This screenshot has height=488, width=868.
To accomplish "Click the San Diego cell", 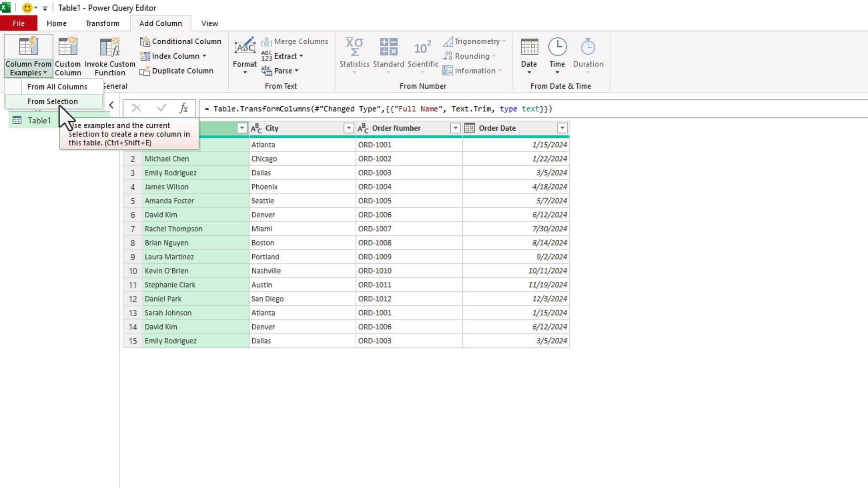I will [x=302, y=299].
